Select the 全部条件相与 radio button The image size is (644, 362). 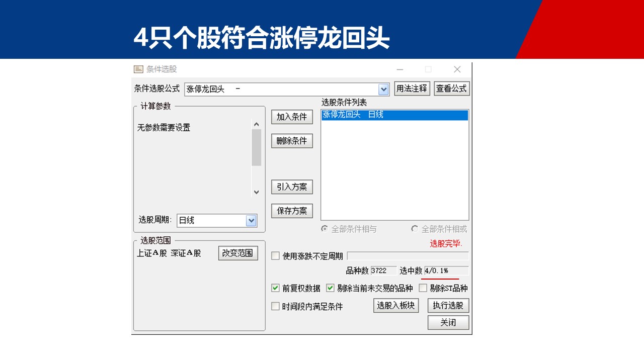325,229
